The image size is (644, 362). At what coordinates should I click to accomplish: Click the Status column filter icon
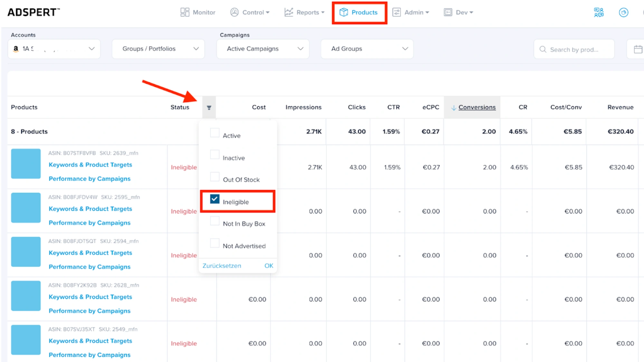tap(209, 107)
